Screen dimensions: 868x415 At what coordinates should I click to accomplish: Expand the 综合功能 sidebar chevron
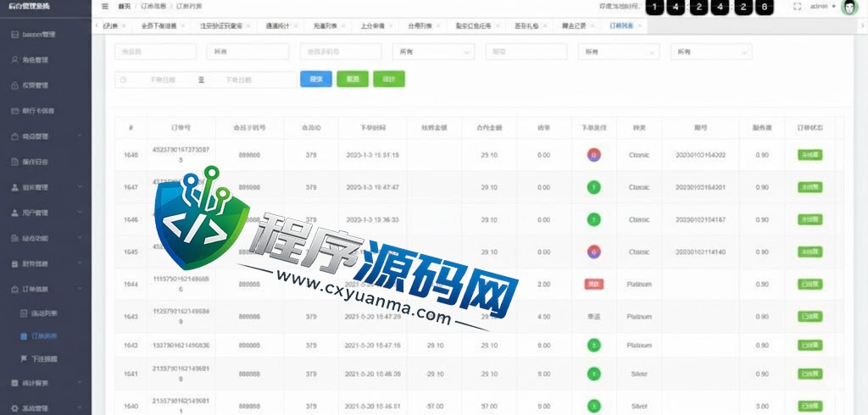tap(79, 238)
